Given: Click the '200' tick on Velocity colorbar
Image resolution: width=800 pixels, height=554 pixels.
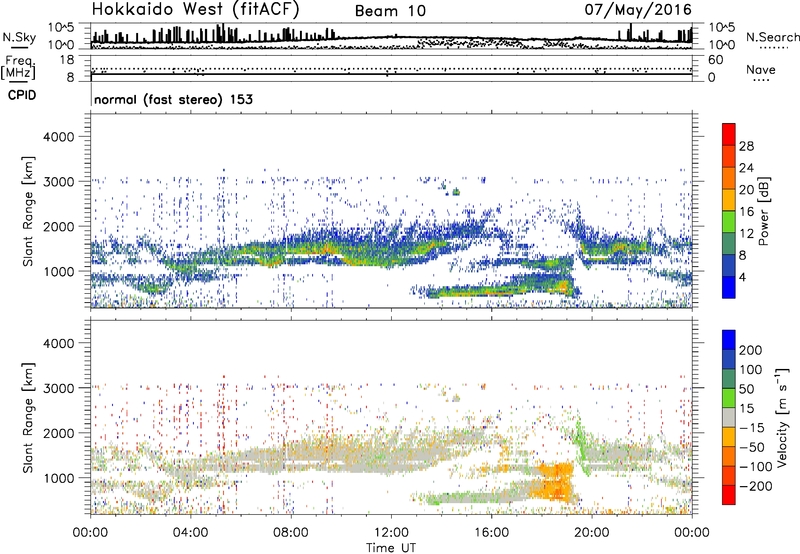Looking at the screenshot, I should (751, 350).
